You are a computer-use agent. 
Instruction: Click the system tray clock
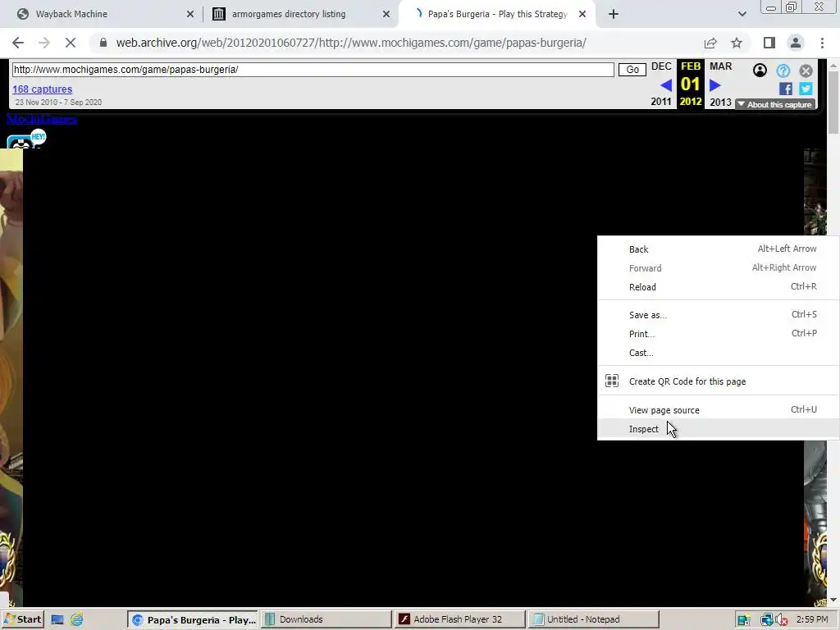812,619
